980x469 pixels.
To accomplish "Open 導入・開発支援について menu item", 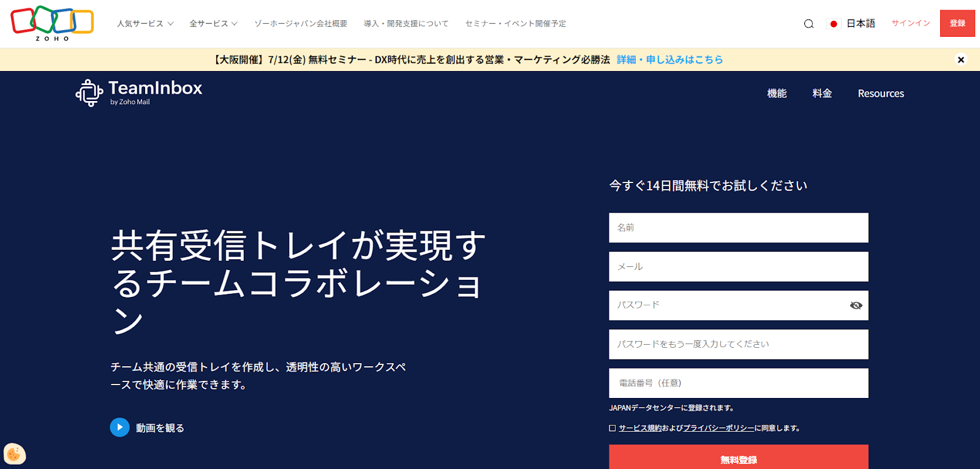I will pyautogui.click(x=406, y=24).
